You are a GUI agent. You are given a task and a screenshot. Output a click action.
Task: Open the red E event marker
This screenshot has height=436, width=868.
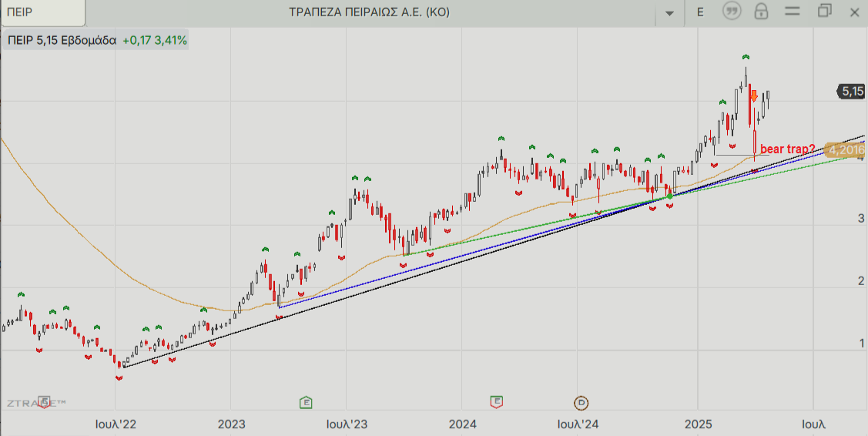(497, 401)
